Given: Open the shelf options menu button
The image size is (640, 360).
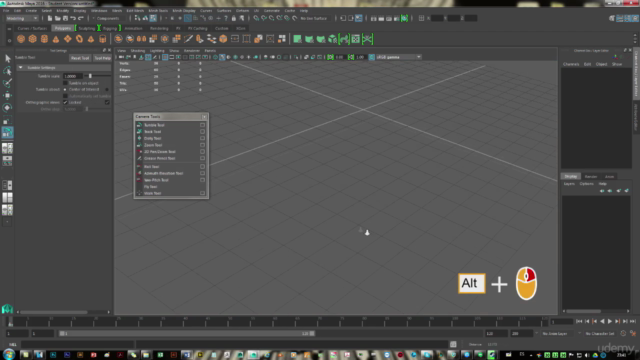Looking at the screenshot, I should [x=9, y=40].
